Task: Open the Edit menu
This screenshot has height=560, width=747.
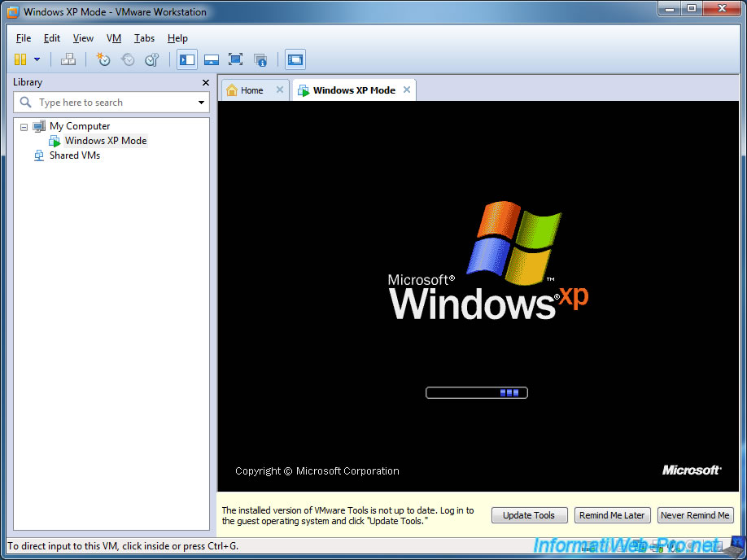Action: [x=52, y=38]
